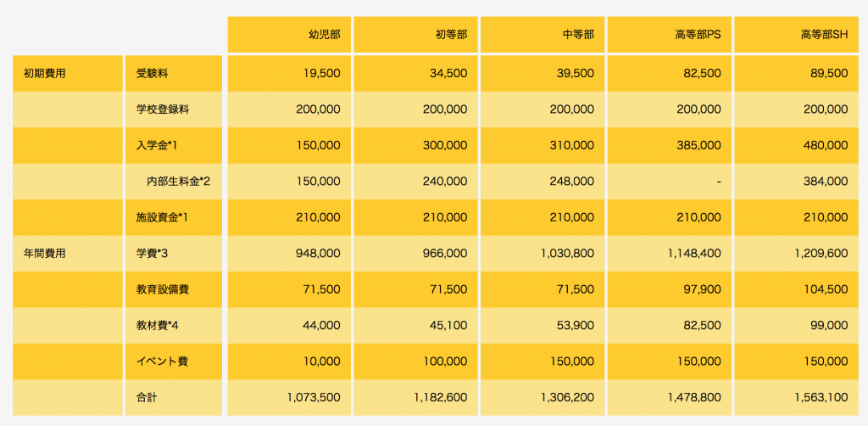
Task: Click the 高等部PS column header
Action: 697,35
